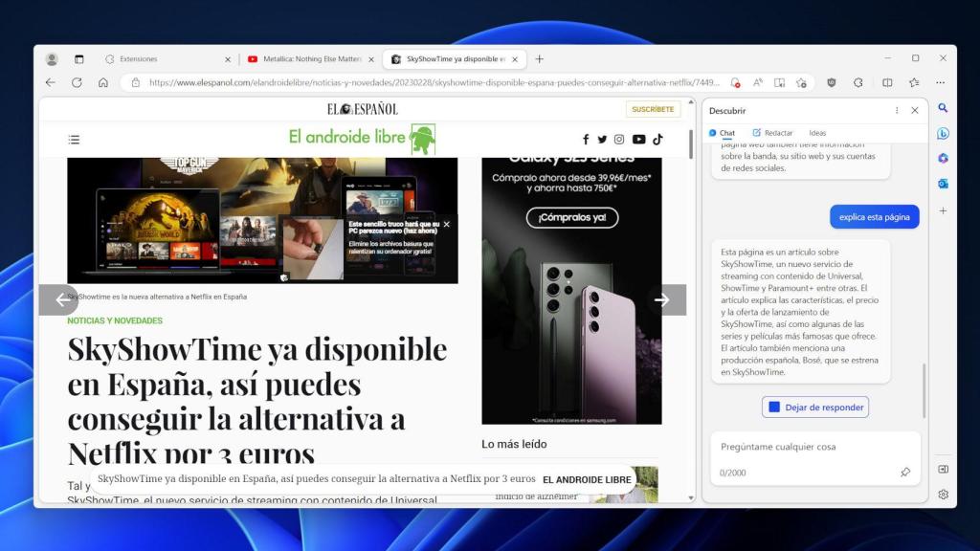
Task: Click the favorites star in the address bar
Action: click(x=800, y=83)
